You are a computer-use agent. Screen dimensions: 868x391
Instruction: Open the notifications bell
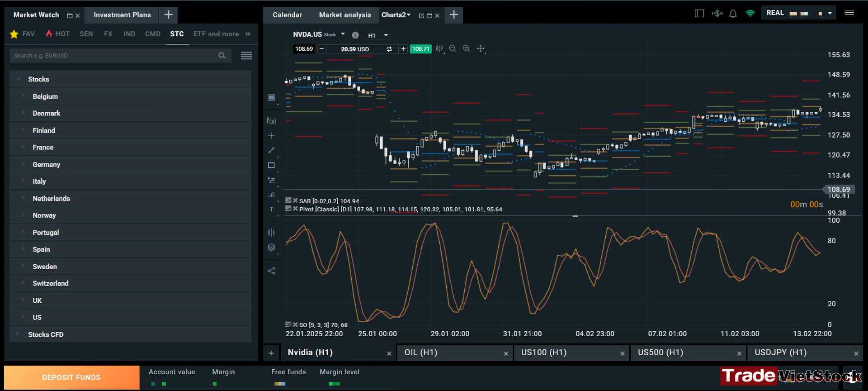[x=733, y=14]
